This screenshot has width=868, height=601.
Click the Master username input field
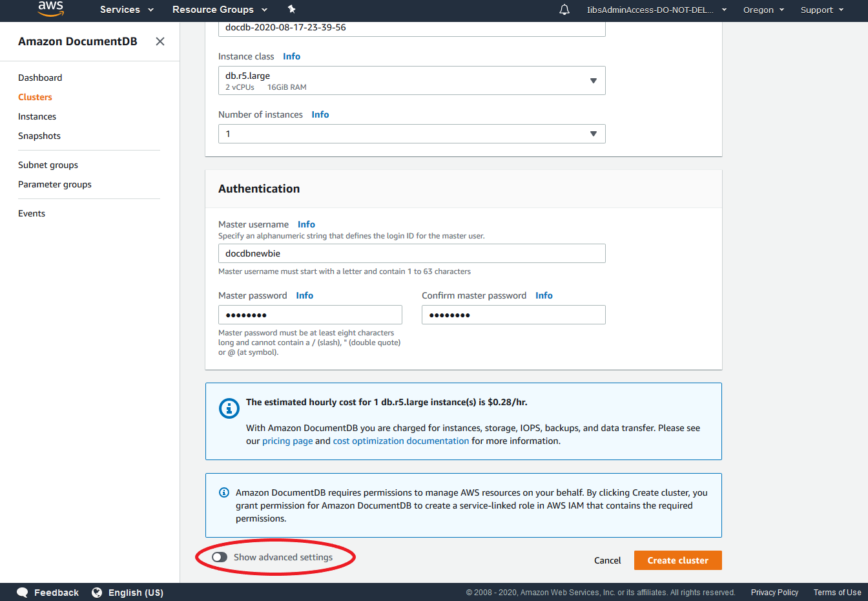click(411, 253)
